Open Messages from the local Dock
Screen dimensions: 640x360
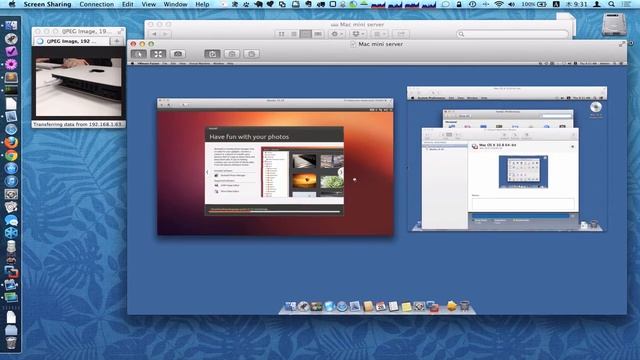point(11,220)
